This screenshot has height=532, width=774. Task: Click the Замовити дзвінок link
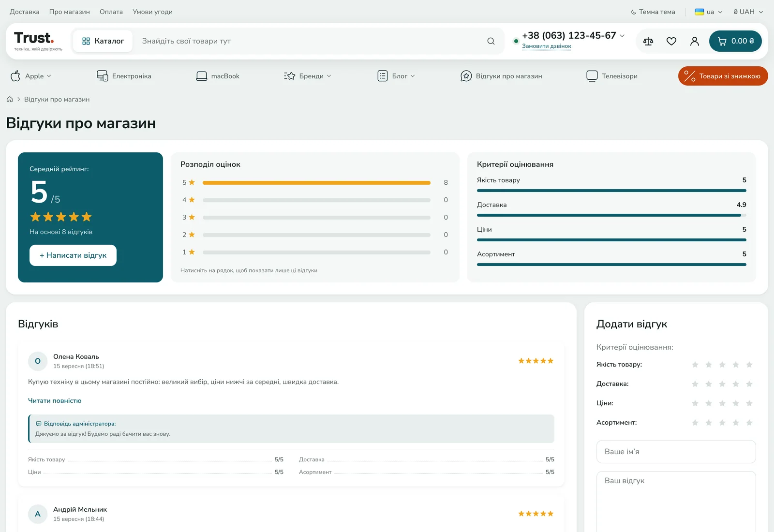tap(547, 46)
